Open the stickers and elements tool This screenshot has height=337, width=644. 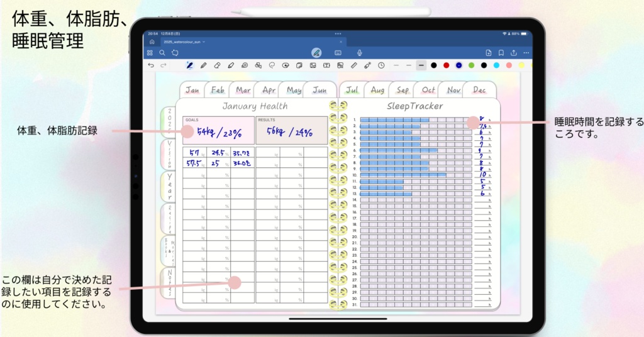(286, 65)
